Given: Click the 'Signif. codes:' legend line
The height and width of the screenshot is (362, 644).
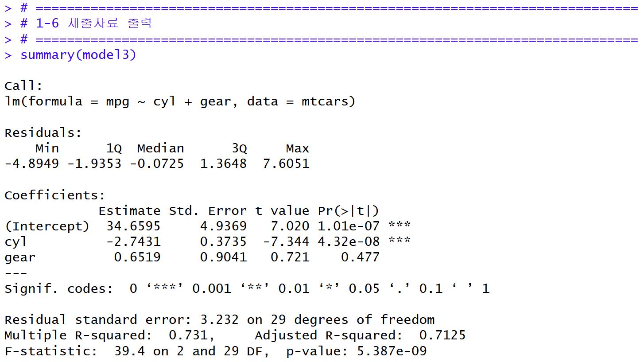Looking at the screenshot, I should tap(247, 289).
